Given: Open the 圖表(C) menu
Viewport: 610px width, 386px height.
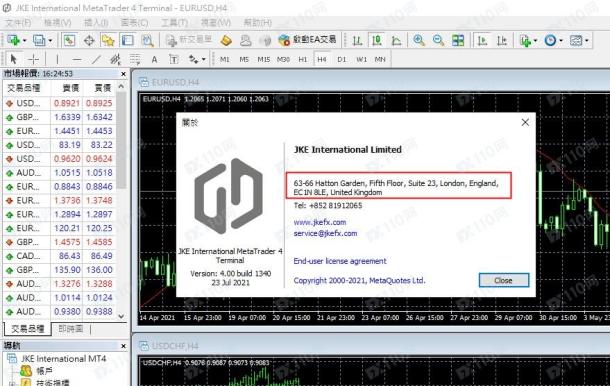Looking at the screenshot, I should [134, 23].
